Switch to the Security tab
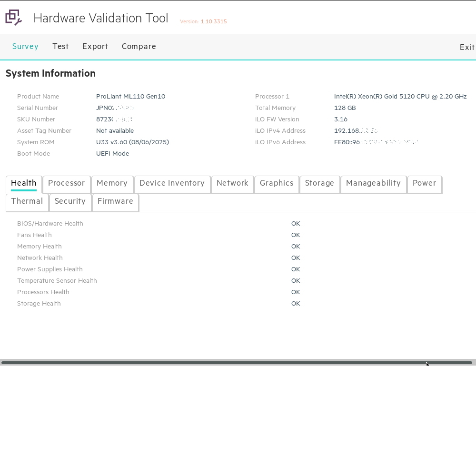The width and height of the screenshot is (476, 476). (70, 202)
